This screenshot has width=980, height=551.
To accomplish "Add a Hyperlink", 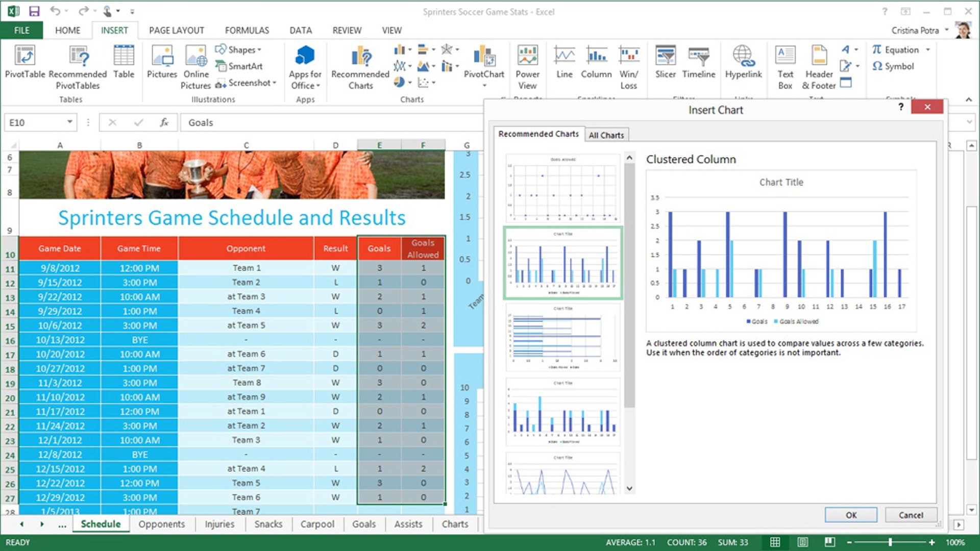I will [743, 66].
